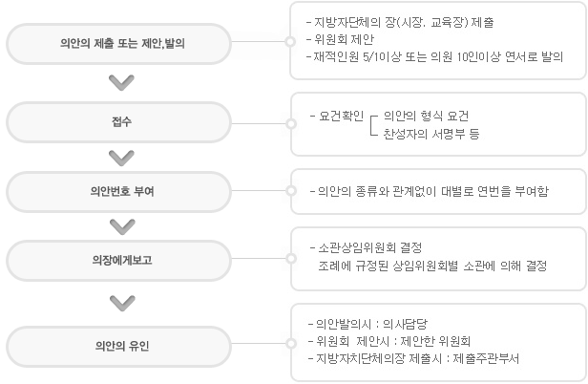Screen dimensions: 588x384
Task: Click the chevron arrow below '접수'
Action: pos(121,158)
